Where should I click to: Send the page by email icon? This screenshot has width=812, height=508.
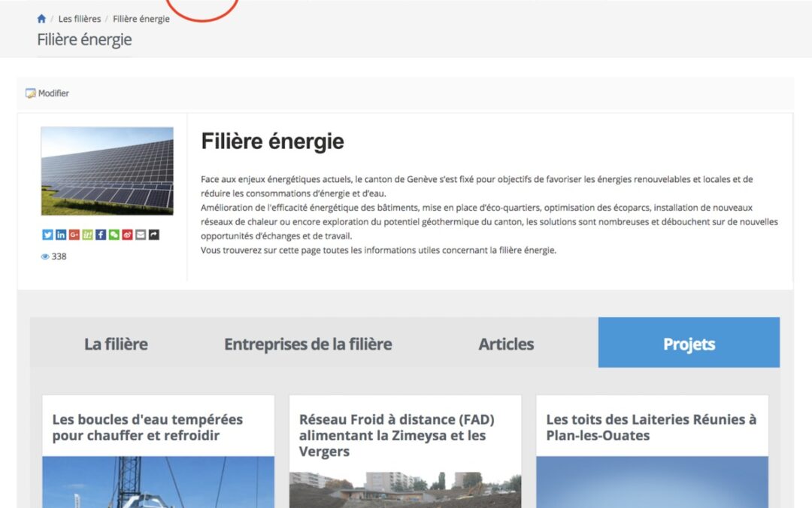click(141, 235)
